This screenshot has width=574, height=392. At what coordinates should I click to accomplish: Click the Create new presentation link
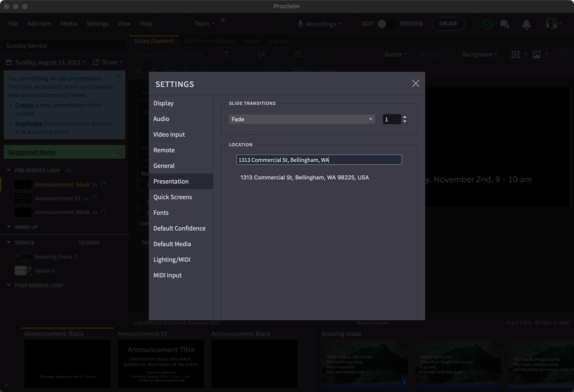point(24,105)
